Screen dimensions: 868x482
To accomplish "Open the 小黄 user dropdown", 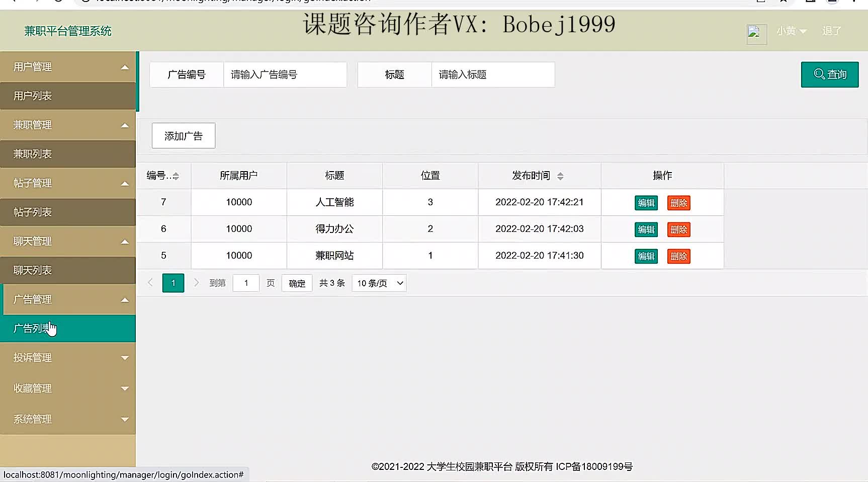I will tap(792, 31).
